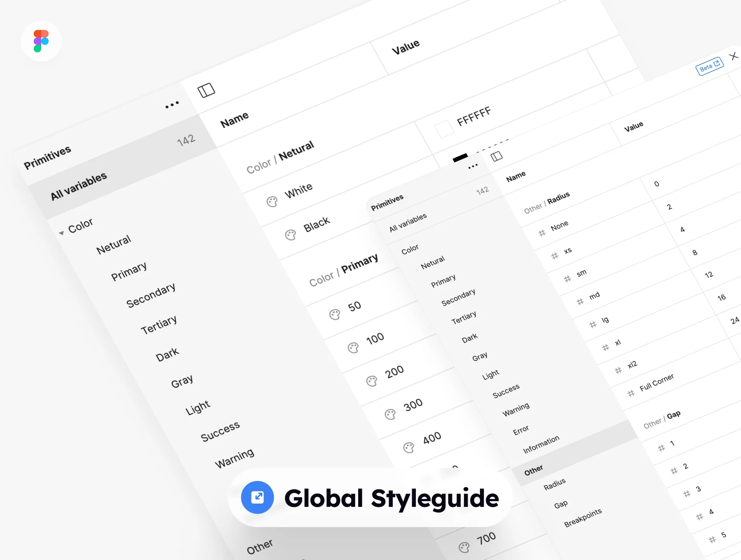Select Dark in large sidebar

(x=167, y=355)
